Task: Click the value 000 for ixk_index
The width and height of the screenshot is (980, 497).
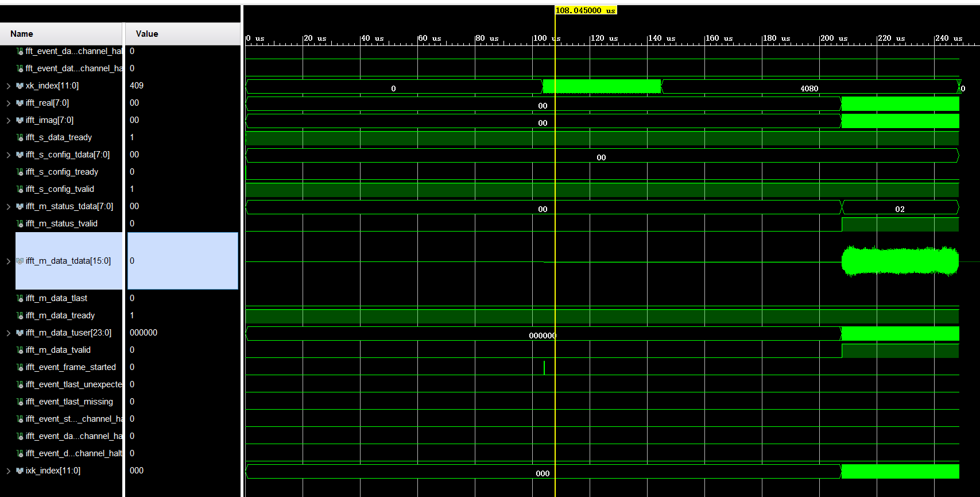Action: [137, 471]
